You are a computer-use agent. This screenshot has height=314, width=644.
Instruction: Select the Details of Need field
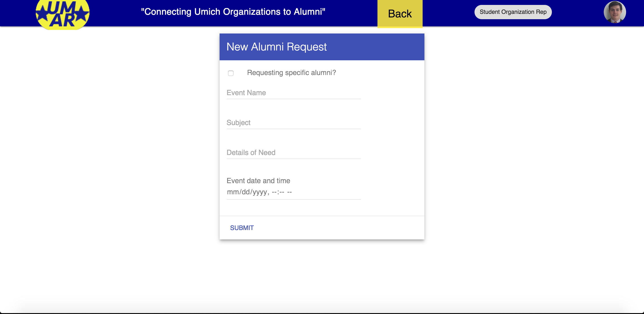coord(294,153)
